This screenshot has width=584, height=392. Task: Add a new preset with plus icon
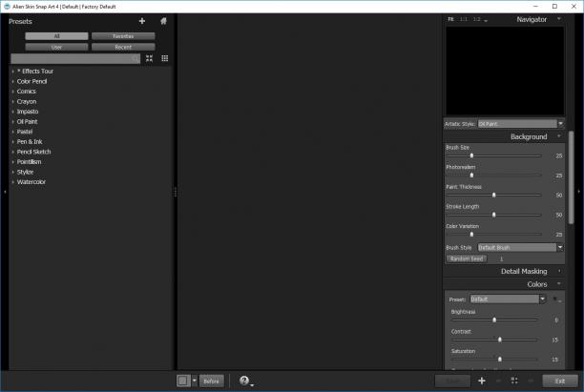tap(142, 21)
